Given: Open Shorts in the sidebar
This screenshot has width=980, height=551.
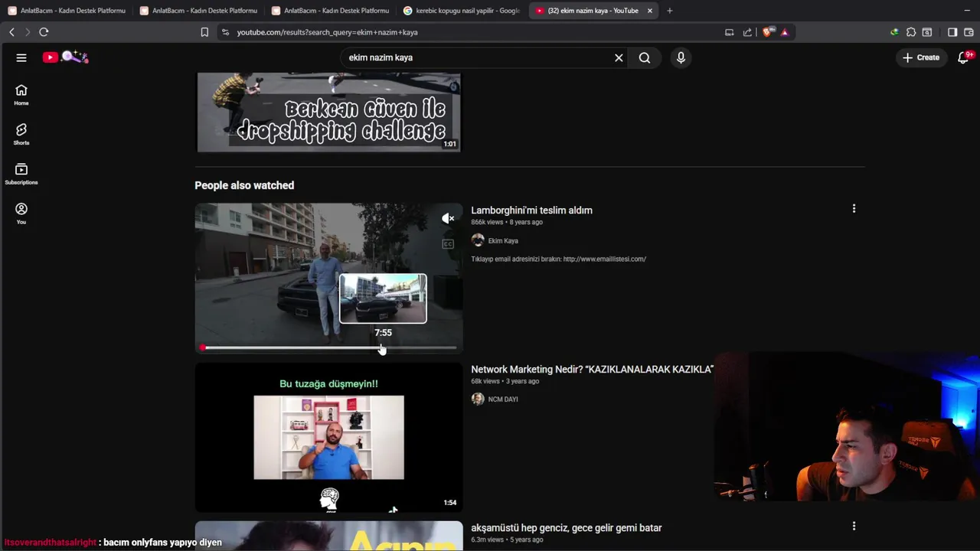Looking at the screenshot, I should [x=21, y=135].
